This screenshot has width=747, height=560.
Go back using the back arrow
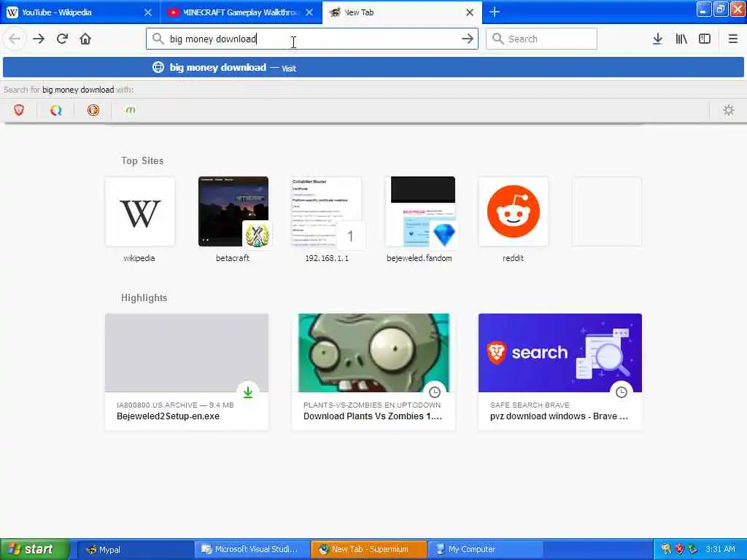15,39
